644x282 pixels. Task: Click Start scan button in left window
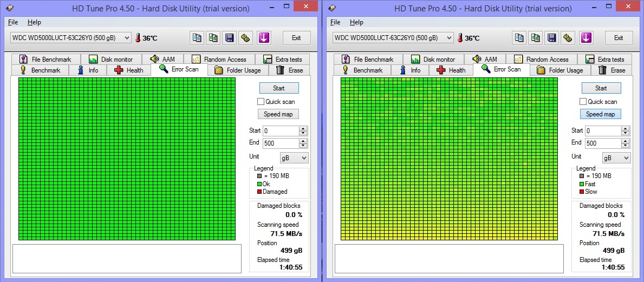coord(279,88)
